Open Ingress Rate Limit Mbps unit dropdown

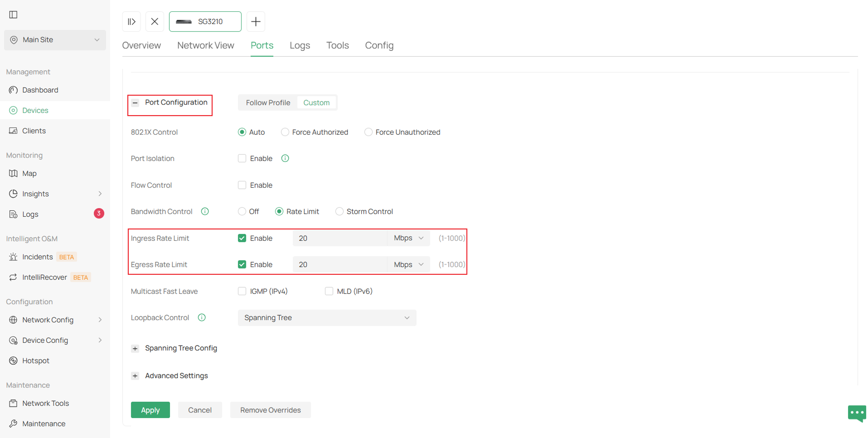(x=409, y=238)
